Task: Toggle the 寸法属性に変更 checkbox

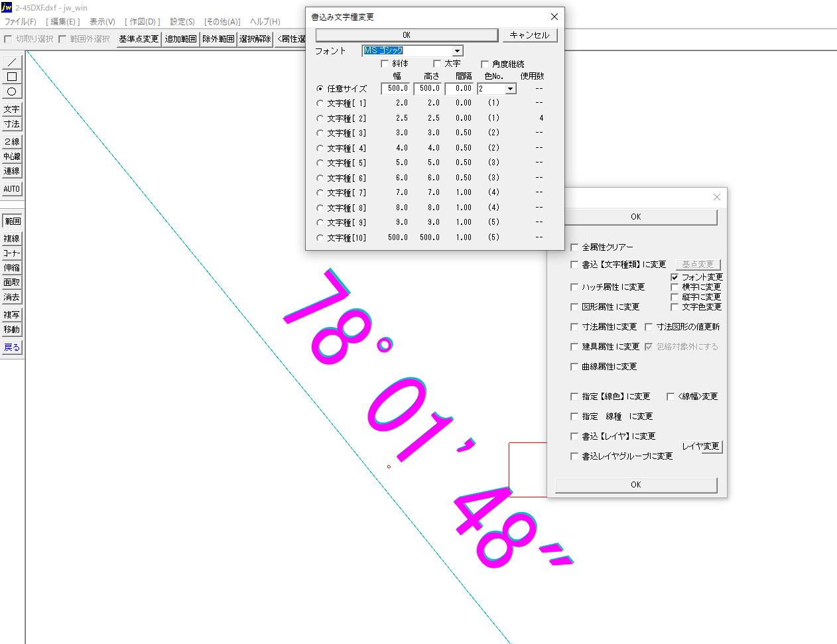Action: (574, 327)
